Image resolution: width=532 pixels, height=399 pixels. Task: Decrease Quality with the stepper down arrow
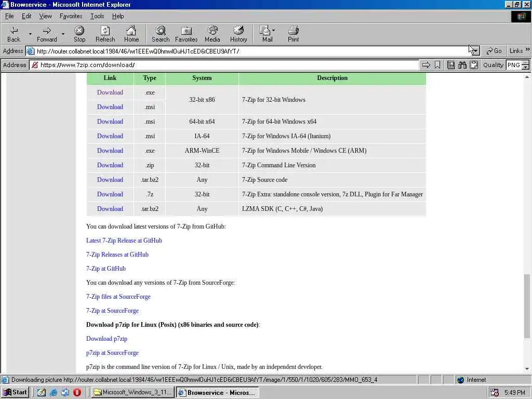[x=525, y=67]
